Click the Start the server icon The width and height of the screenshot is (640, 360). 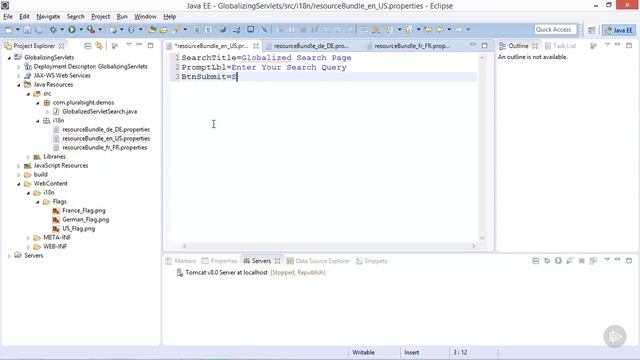(558, 260)
